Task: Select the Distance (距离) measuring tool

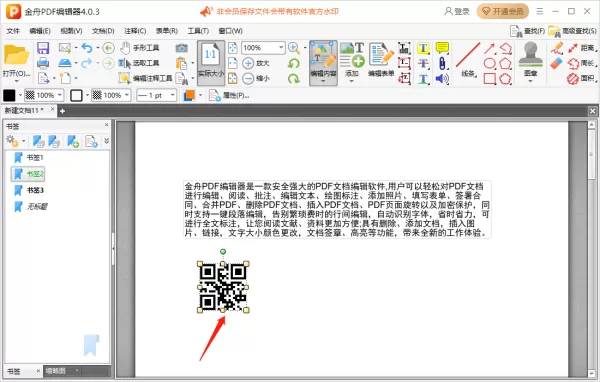Action: tap(582, 48)
